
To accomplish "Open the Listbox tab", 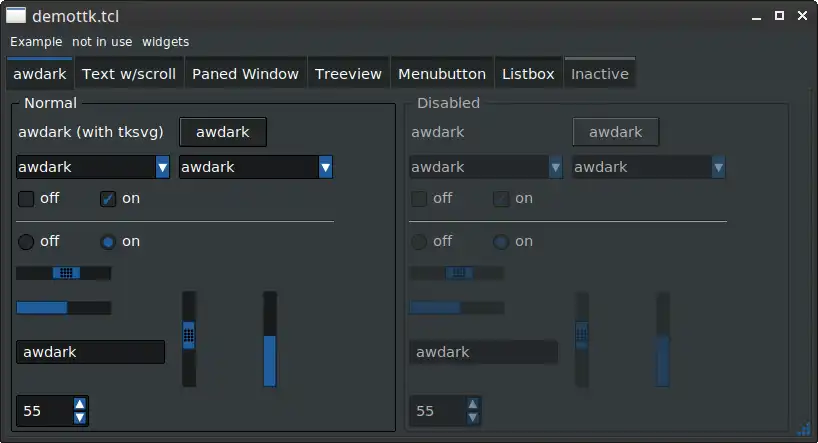I will [528, 74].
